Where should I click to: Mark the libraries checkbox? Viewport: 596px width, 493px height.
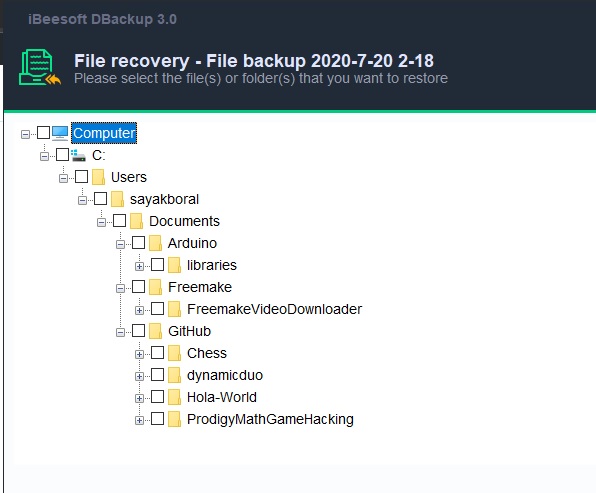[x=157, y=265]
